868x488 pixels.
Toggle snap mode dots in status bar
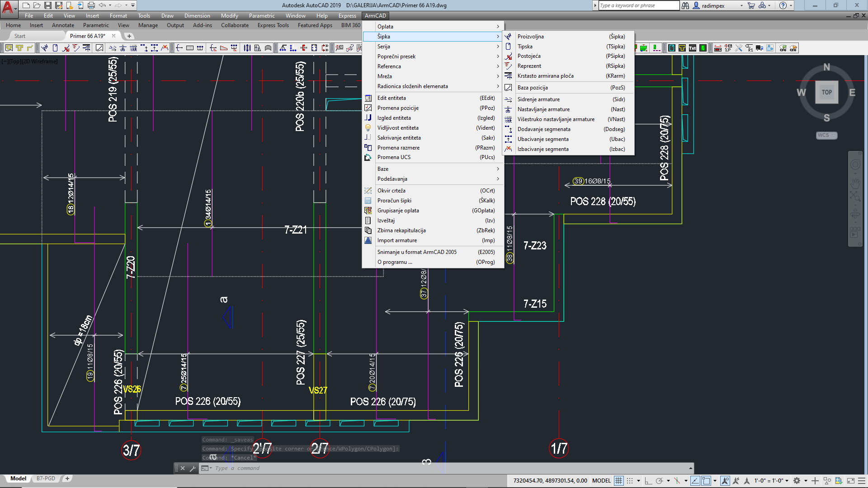tap(630, 481)
